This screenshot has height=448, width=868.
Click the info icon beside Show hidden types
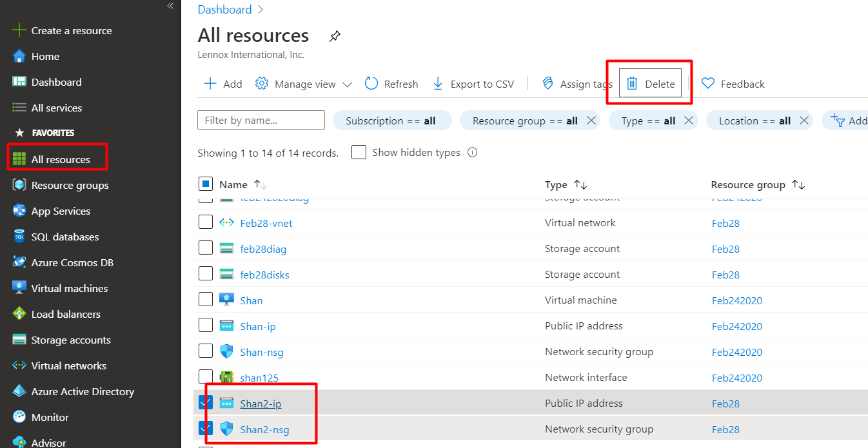coord(472,153)
